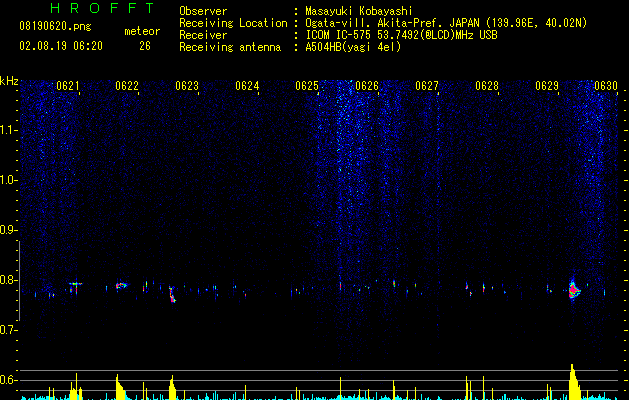Click the 0621 time marker

68,86
